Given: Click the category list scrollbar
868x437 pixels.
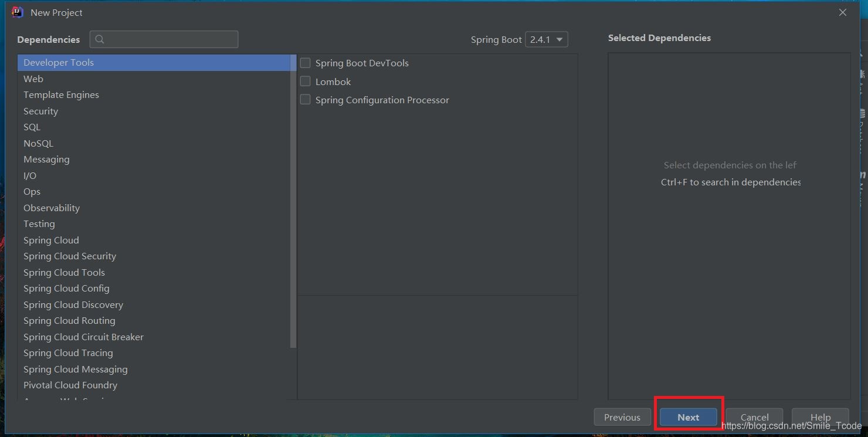Looking at the screenshot, I should (x=293, y=201).
